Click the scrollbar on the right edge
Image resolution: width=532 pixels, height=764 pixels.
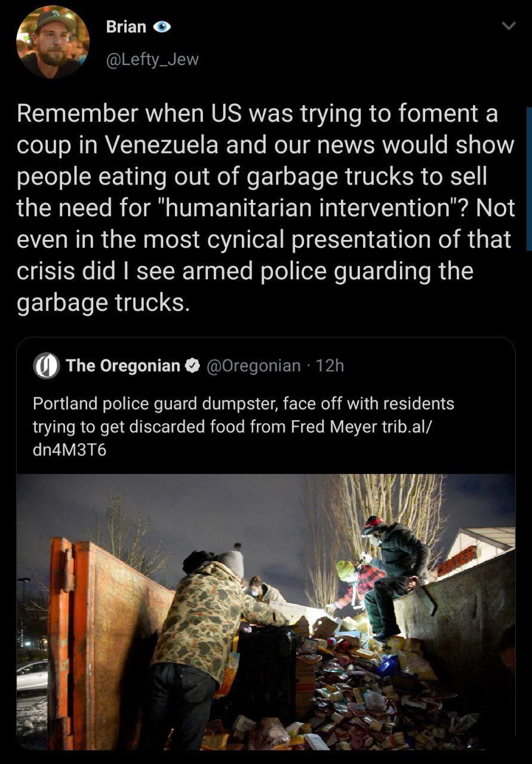[x=528, y=179]
